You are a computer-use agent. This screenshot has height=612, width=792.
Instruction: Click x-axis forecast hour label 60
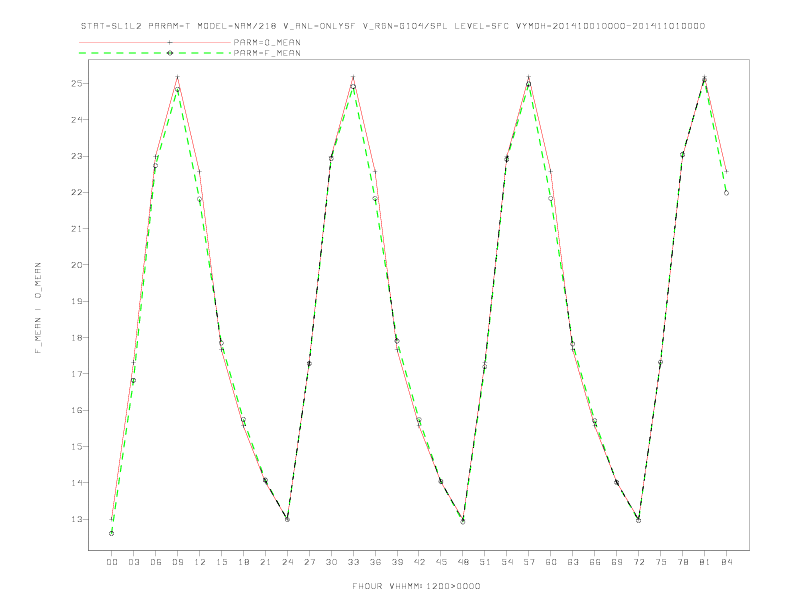pos(551,562)
